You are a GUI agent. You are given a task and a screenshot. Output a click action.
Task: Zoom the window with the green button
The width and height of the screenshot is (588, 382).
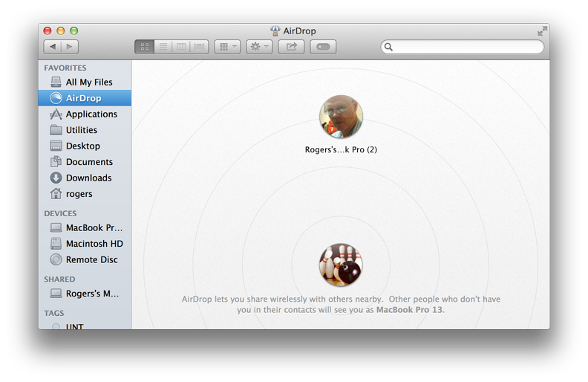[74, 30]
